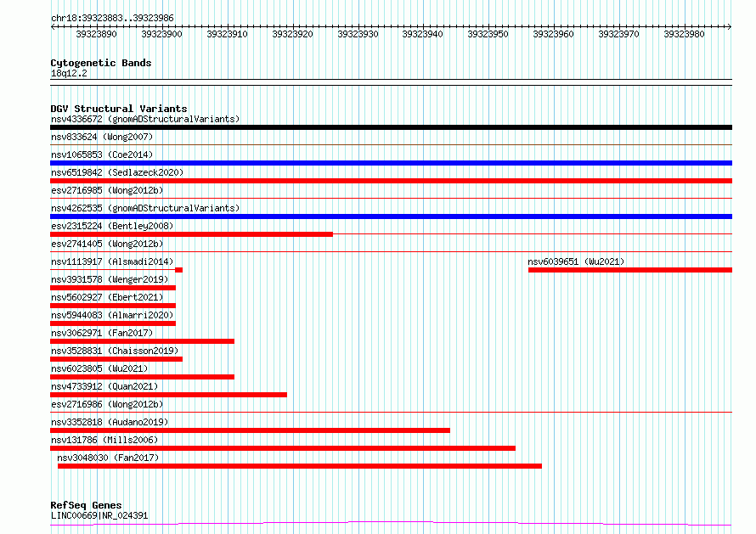Click ruler position 39323980
This screenshot has height=534, width=756.
(x=684, y=34)
